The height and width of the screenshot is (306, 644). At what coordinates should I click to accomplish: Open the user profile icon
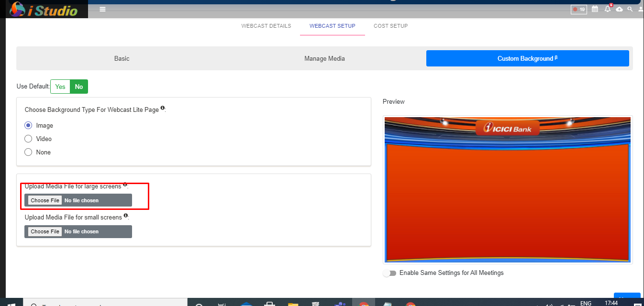641,9
